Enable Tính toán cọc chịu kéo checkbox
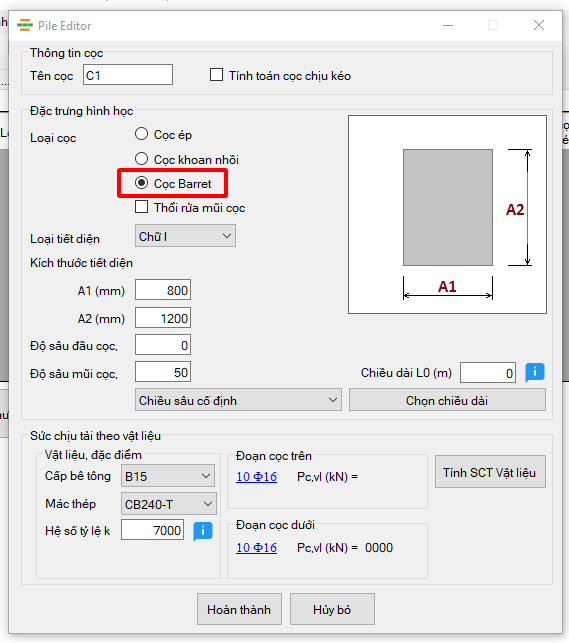569x643 pixels. pos(216,75)
